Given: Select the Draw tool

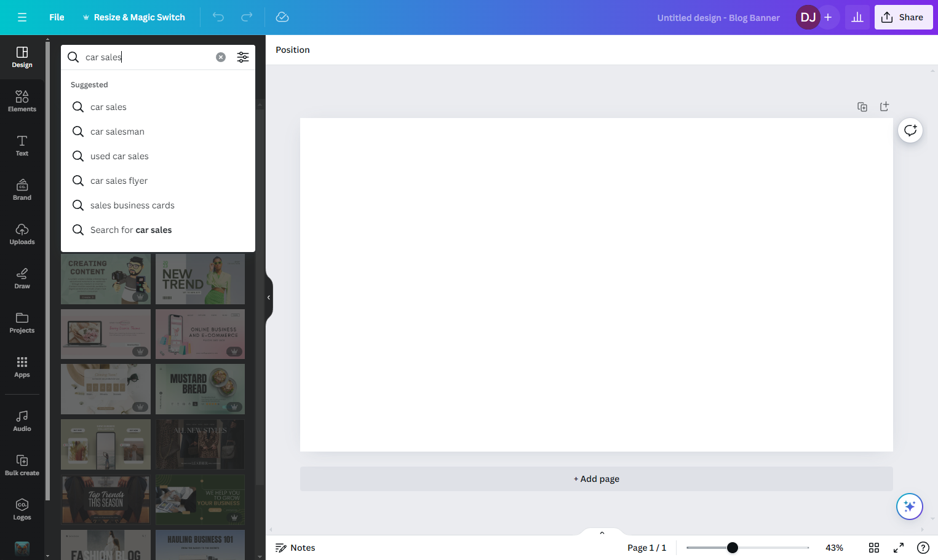Looking at the screenshot, I should [x=22, y=278].
